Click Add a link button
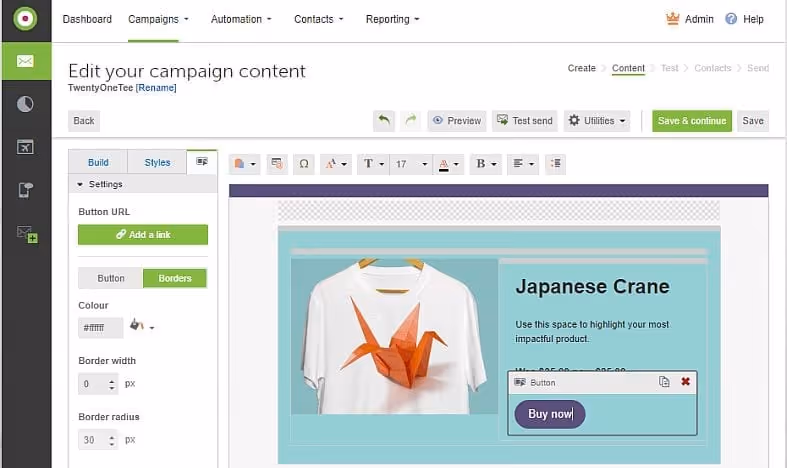787x468 pixels. 143,235
